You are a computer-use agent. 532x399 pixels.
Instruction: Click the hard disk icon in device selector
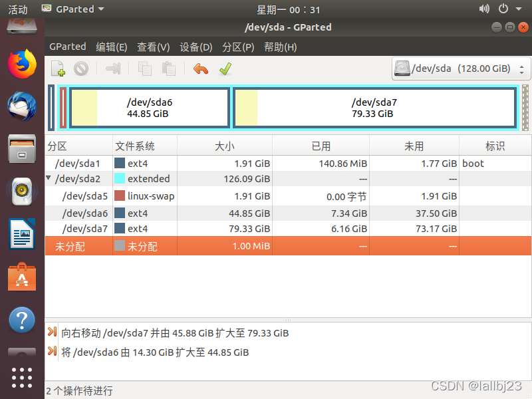402,68
